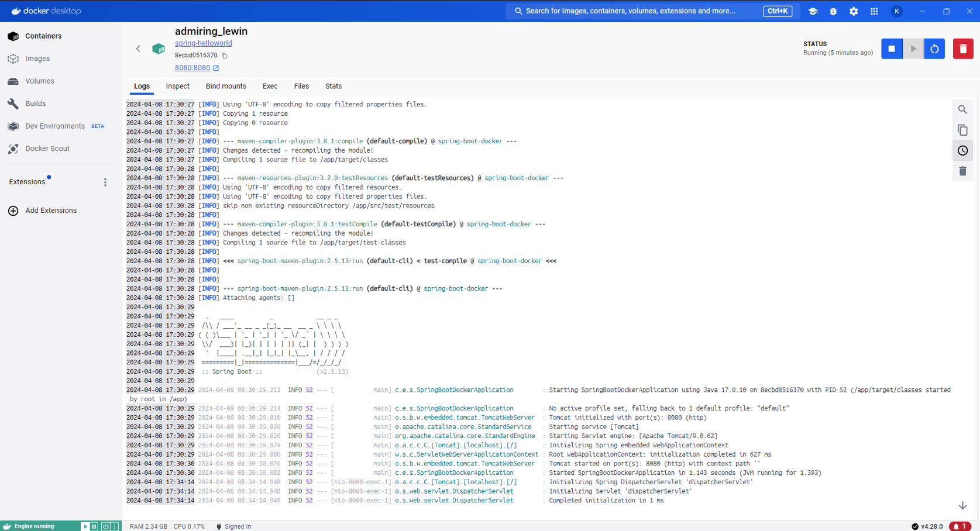
Task: Click the CPU 0.17% usage text
Action: [x=189, y=526]
